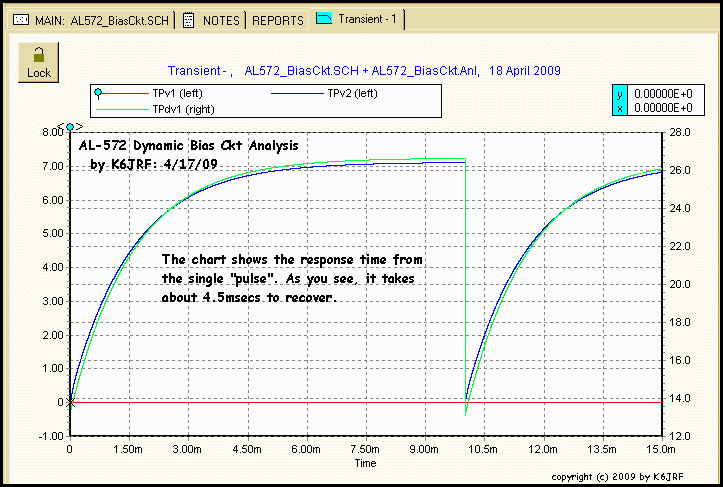
Task: Click the cyan y label in readout box
Action: [620, 94]
